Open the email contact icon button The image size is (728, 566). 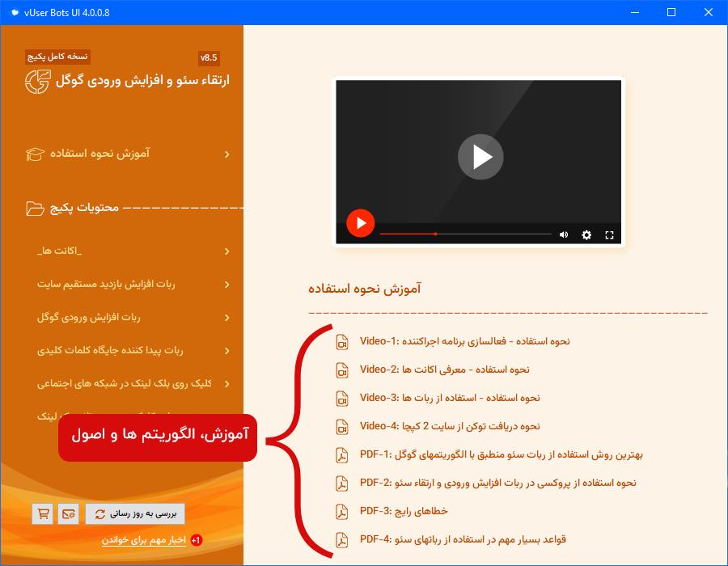(x=68, y=513)
